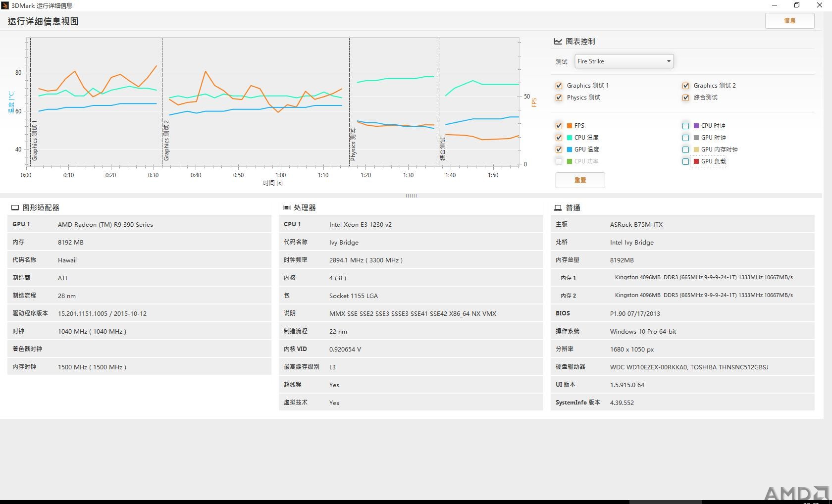Click the graphics adapter monitor icon
Image resolution: width=832 pixels, height=504 pixels.
pyautogui.click(x=15, y=208)
